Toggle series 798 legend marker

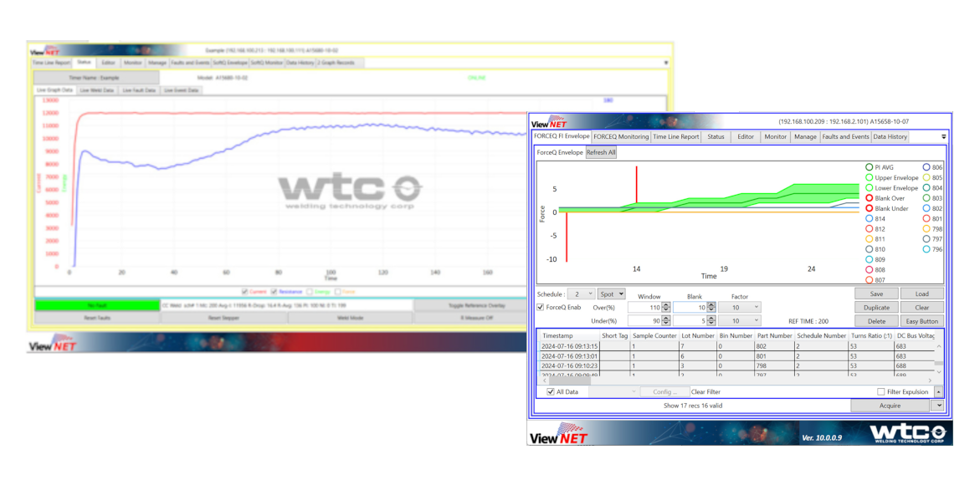coord(926,229)
